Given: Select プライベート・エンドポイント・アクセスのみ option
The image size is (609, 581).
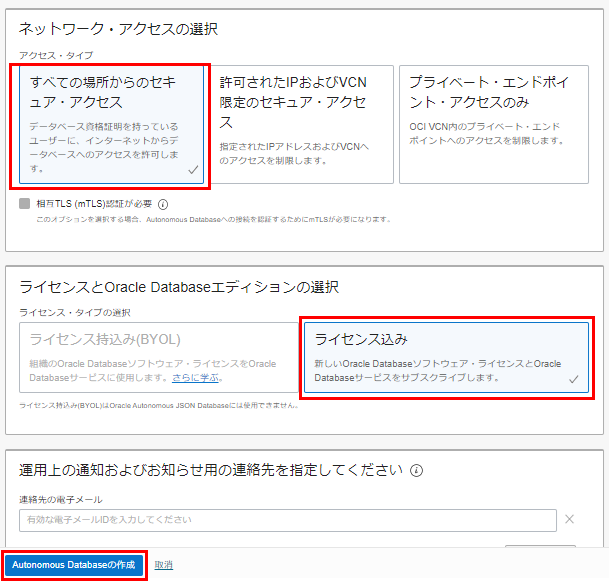Looking at the screenshot, I should (493, 126).
